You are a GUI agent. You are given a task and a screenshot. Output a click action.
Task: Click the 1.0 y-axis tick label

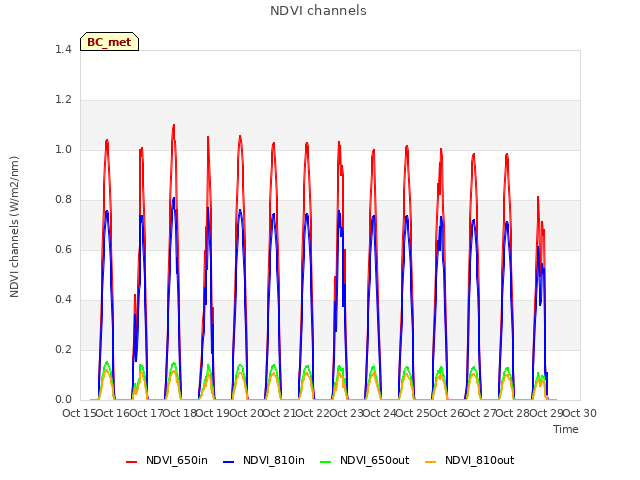63,149
